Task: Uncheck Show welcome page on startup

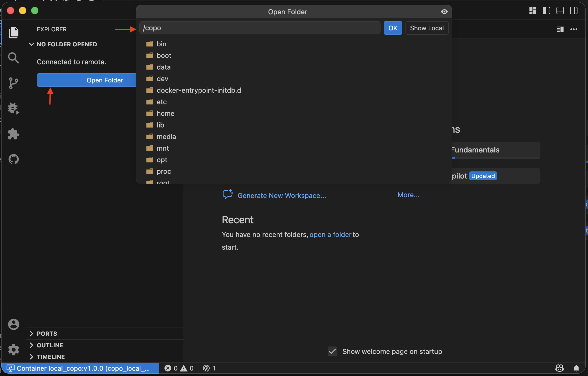Action: tap(332, 351)
